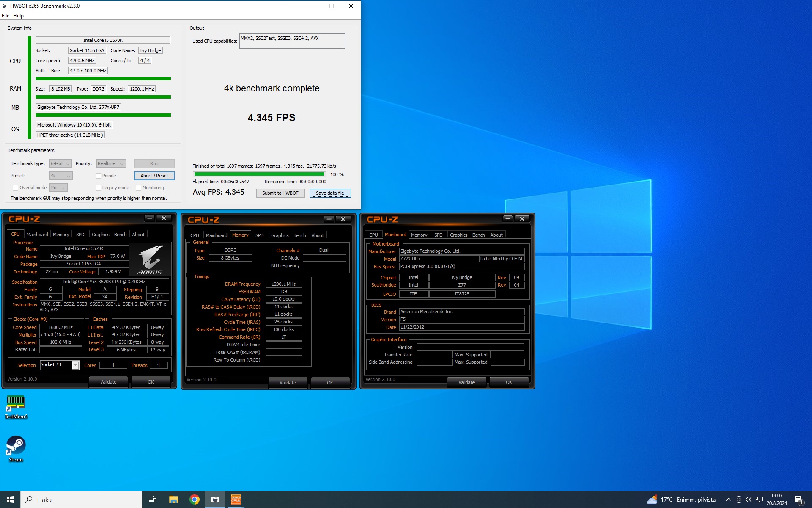Screen dimensions: 812x508
Task: Enable Overkill mode checkbox
Action: [15, 188]
